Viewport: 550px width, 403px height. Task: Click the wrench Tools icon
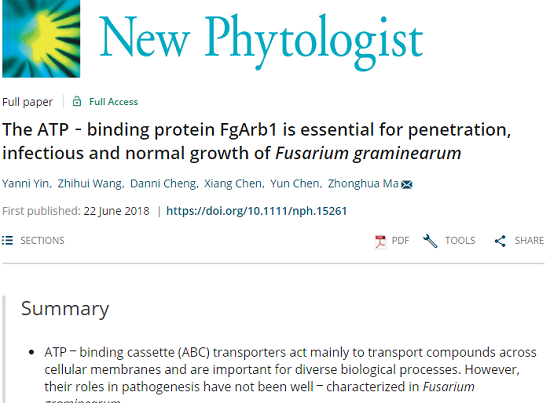tap(430, 241)
